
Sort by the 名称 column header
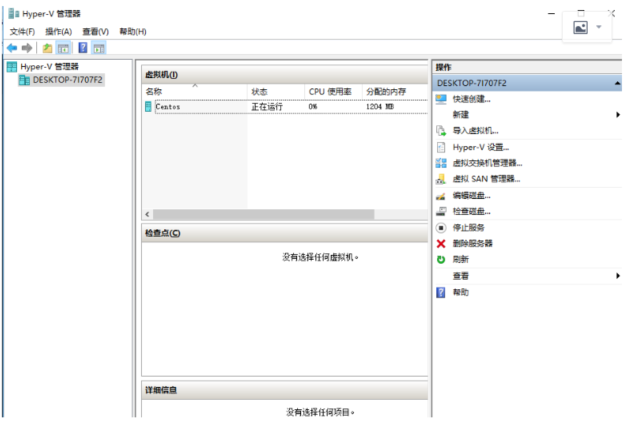pos(195,92)
